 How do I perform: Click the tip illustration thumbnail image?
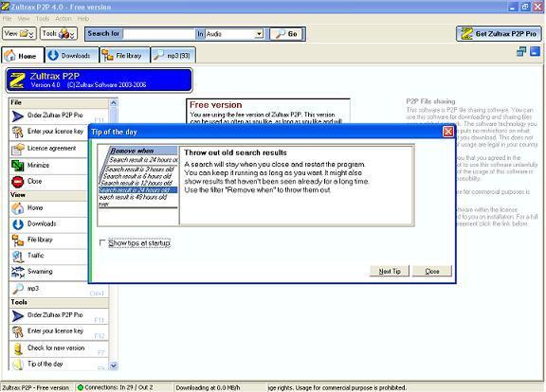pos(138,186)
